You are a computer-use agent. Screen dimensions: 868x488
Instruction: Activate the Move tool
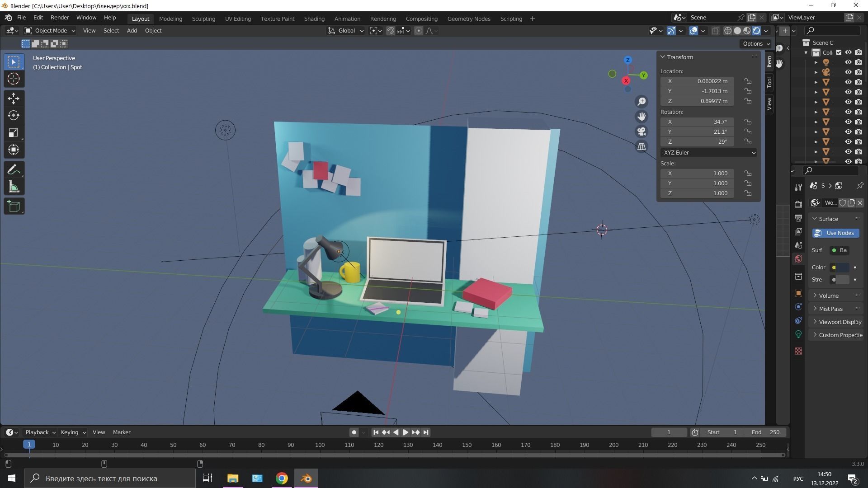click(14, 98)
